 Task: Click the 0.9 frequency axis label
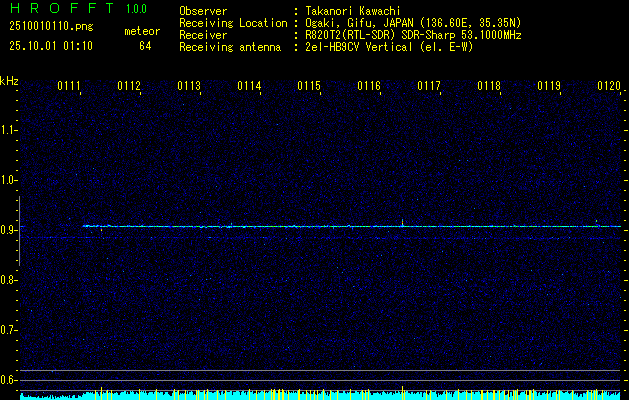(9, 230)
